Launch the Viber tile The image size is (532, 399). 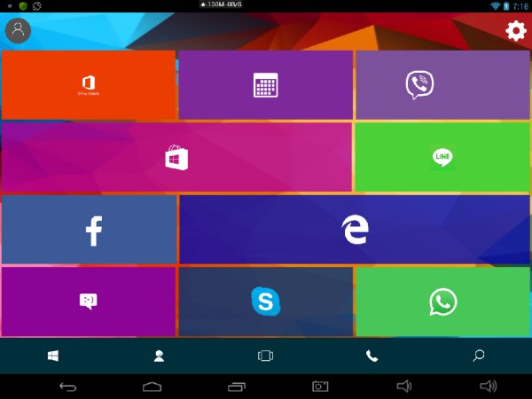click(x=442, y=85)
